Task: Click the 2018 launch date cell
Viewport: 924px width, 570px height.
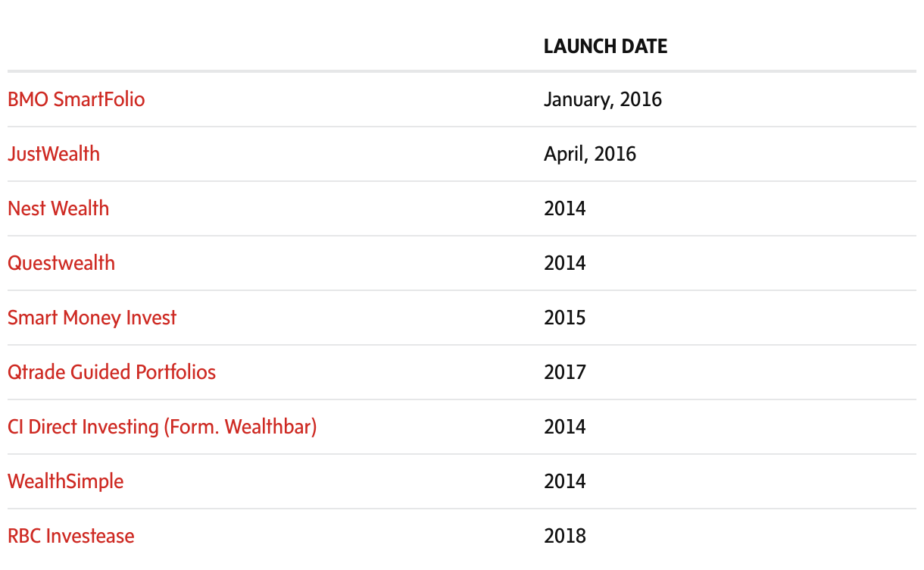Action: (564, 536)
